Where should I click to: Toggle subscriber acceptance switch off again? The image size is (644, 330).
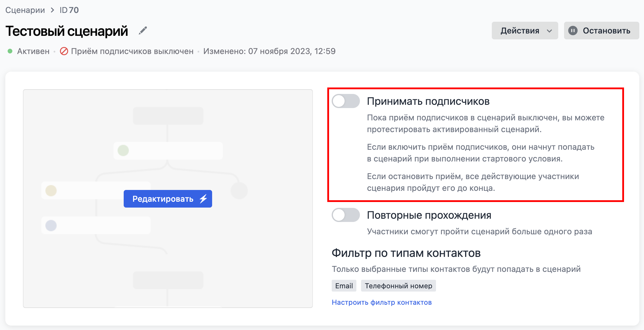point(346,101)
